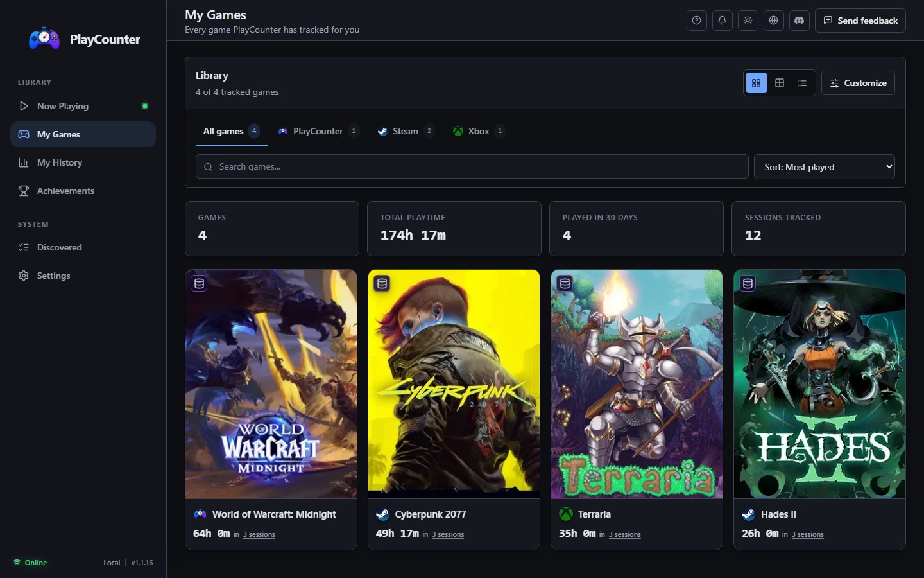Screen dimensions: 924x578
Task: Open the Sort: Most played dropdown
Action: point(824,166)
